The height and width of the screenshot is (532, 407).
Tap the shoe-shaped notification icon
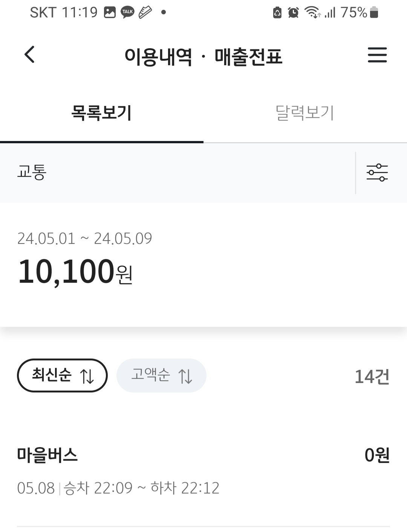click(145, 12)
